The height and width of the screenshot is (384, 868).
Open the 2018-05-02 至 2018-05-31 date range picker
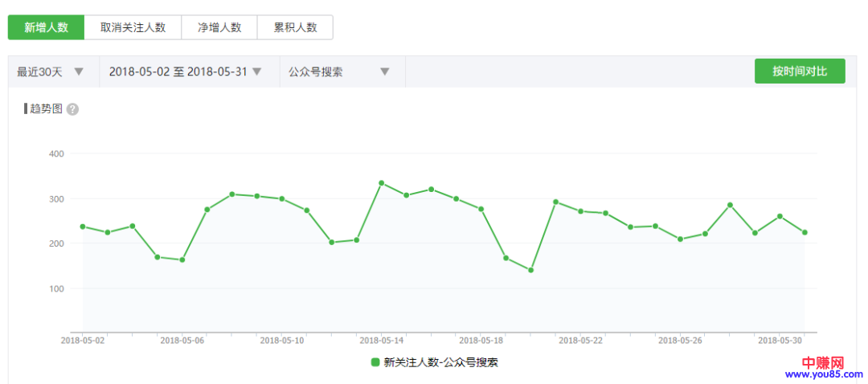click(186, 71)
